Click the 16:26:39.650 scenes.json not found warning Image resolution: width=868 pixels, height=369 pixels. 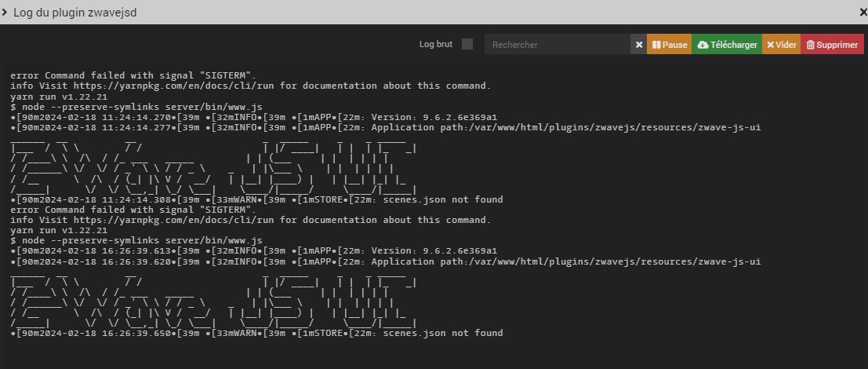click(x=257, y=333)
